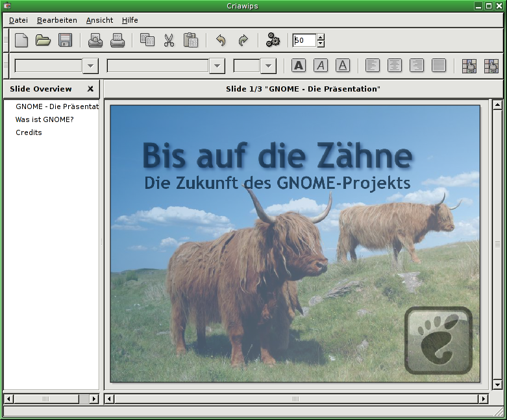Image resolution: width=507 pixels, height=420 pixels.
Task: Click the Cut scissors icon
Action: tap(169, 40)
